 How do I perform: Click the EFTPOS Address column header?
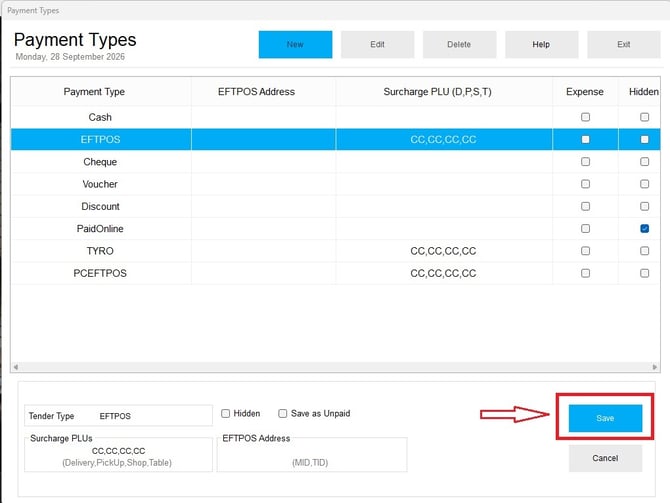(263, 91)
